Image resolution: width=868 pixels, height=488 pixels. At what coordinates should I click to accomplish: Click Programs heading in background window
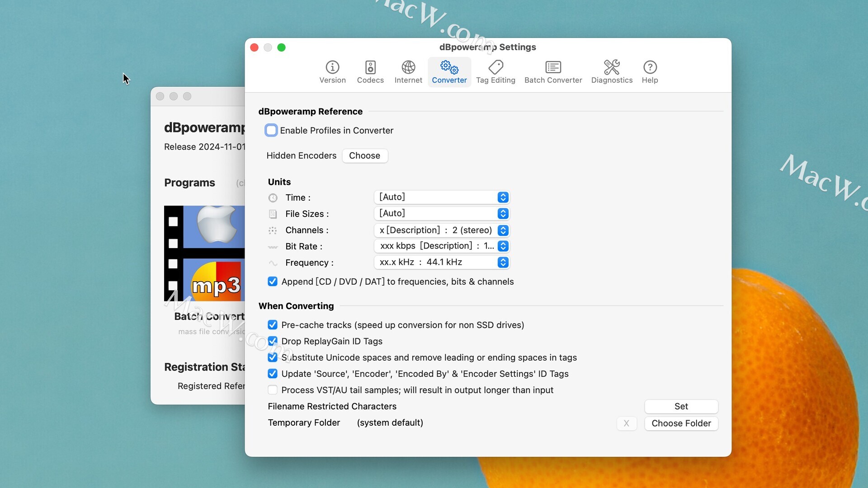189,183
